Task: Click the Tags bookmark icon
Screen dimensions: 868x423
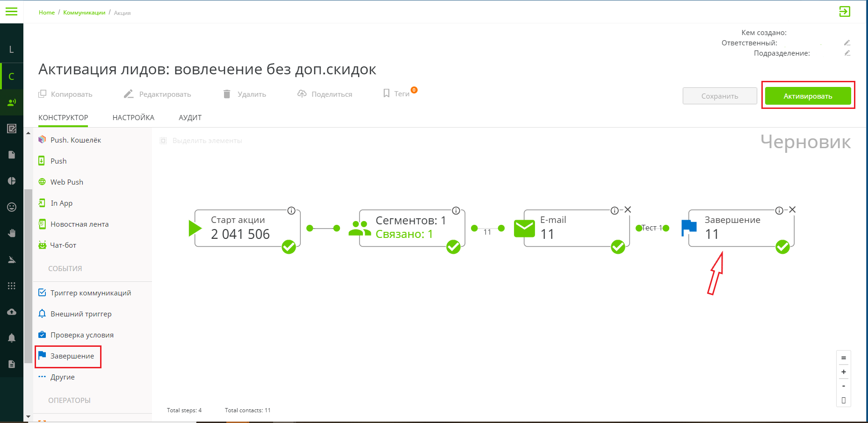Action: [x=386, y=93]
